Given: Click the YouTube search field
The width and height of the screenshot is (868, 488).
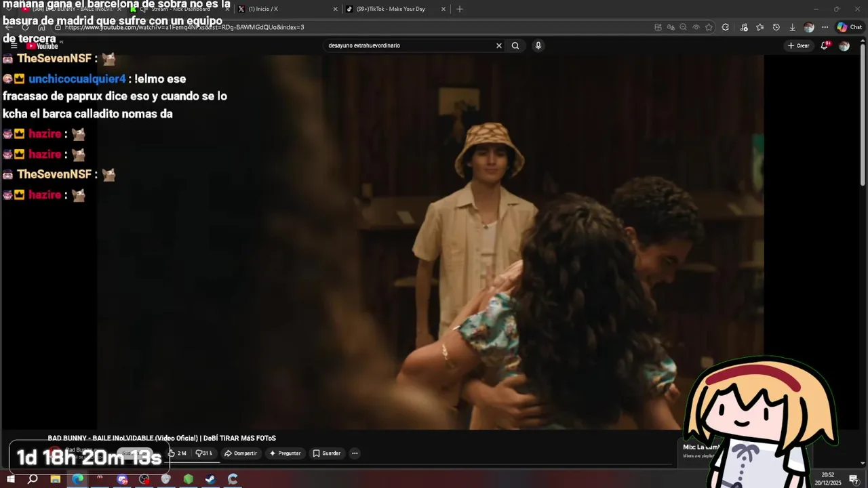Looking at the screenshot, I should click(x=409, y=45).
